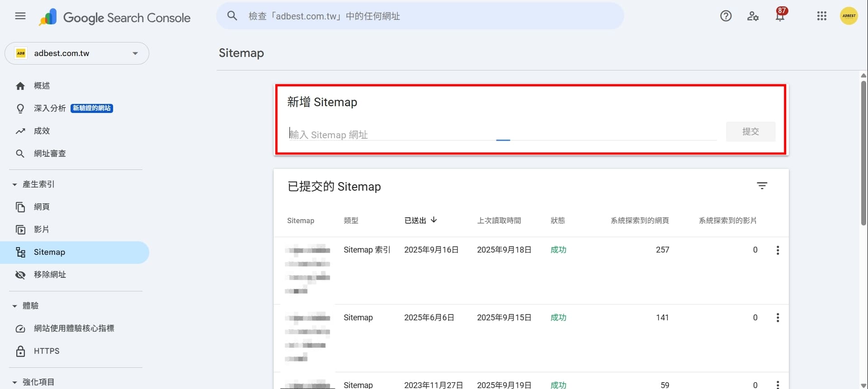This screenshot has width=868, height=389.
Task: Collapse the 強化項目 section
Action: 14,382
